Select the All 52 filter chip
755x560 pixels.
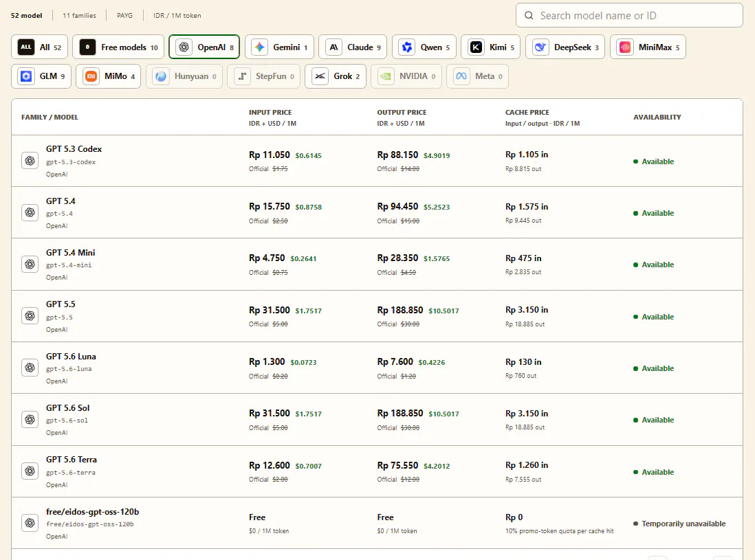pyautogui.click(x=39, y=47)
